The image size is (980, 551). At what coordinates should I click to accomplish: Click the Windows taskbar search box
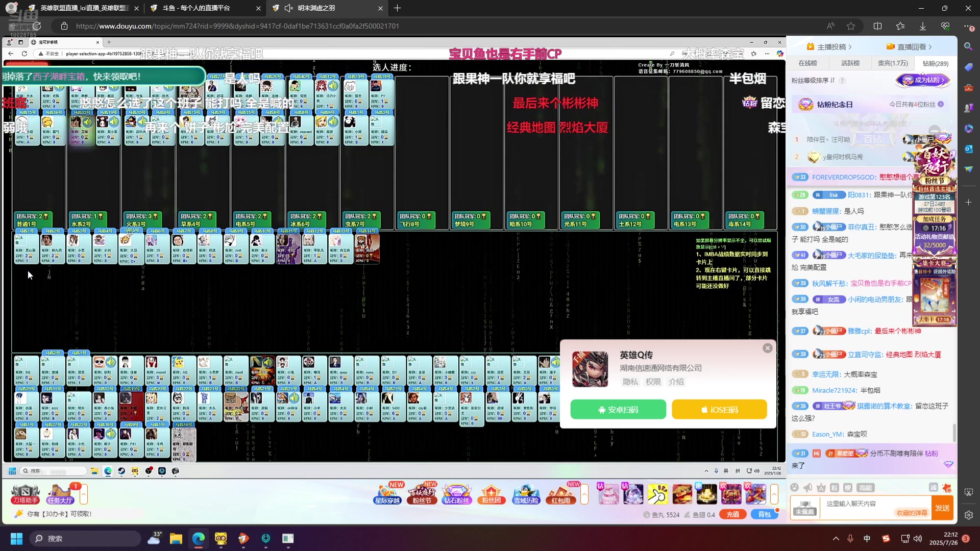pos(85,538)
